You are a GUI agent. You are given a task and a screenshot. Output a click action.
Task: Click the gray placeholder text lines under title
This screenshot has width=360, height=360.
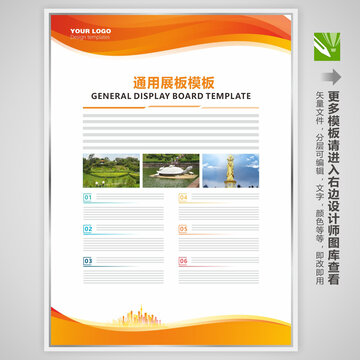[x=171, y=131]
